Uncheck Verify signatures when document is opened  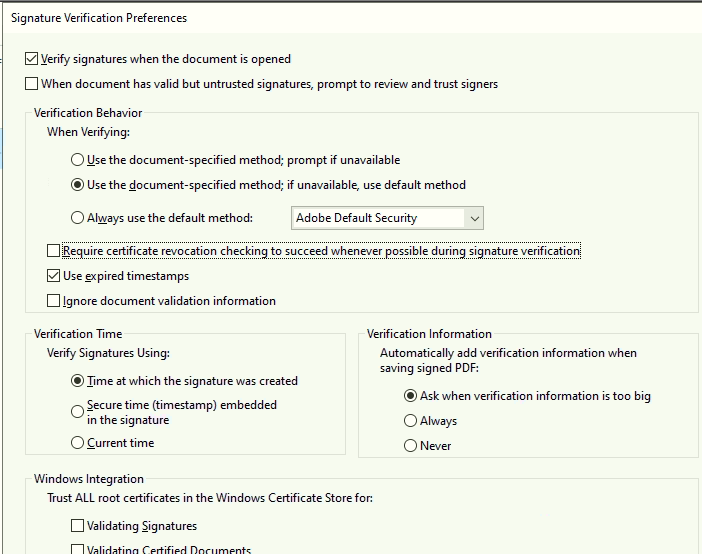pyautogui.click(x=32, y=59)
